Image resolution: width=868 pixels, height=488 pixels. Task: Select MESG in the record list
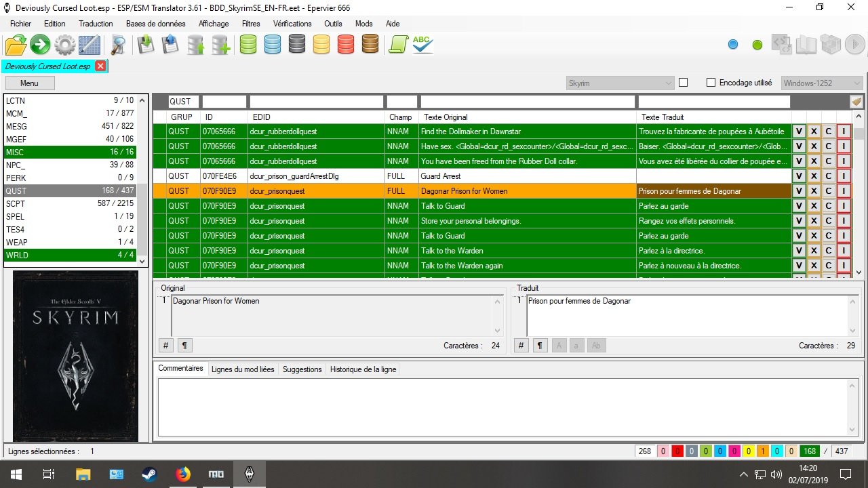pyautogui.click(x=71, y=126)
